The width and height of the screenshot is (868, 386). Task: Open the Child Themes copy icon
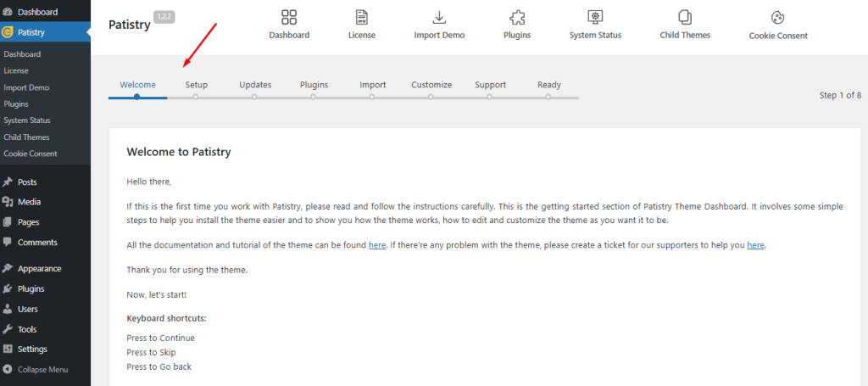pyautogui.click(x=685, y=17)
